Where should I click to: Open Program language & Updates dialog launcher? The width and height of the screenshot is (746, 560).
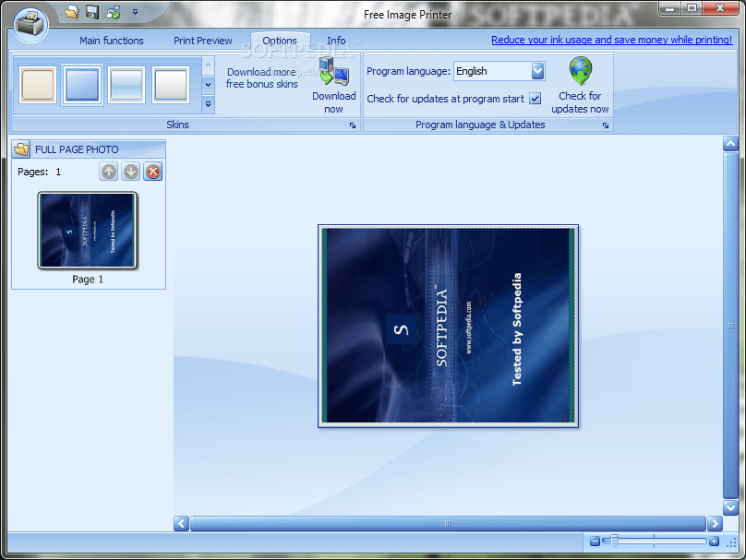[x=605, y=125]
